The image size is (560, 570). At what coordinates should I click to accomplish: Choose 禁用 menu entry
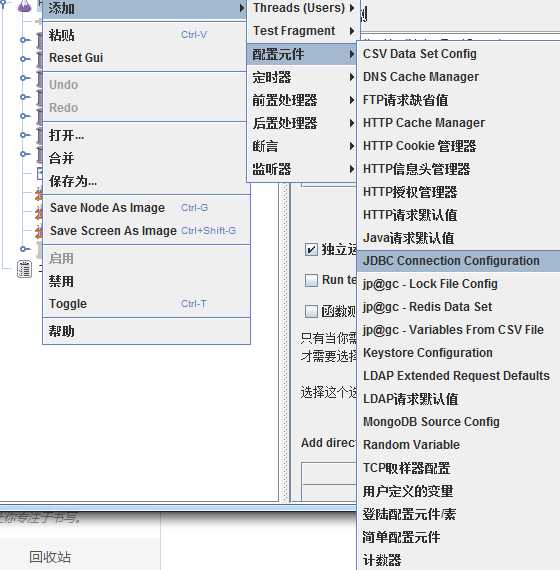tap(146, 281)
